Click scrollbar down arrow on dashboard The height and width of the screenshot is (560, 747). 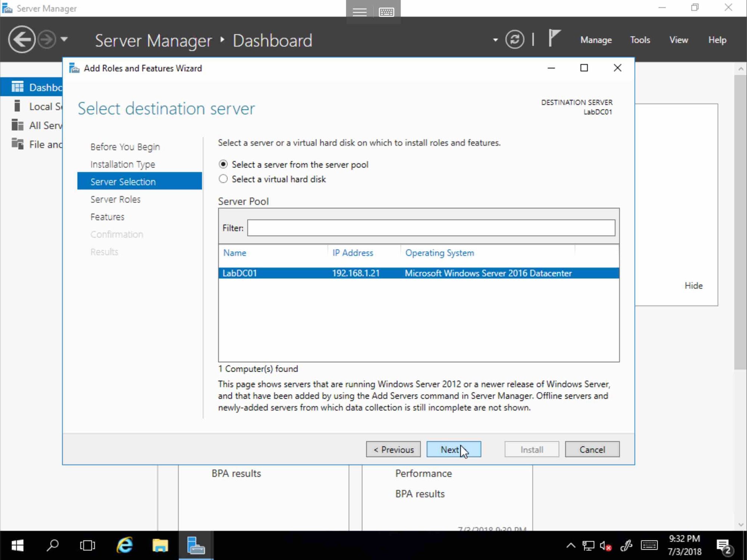coord(741,525)
